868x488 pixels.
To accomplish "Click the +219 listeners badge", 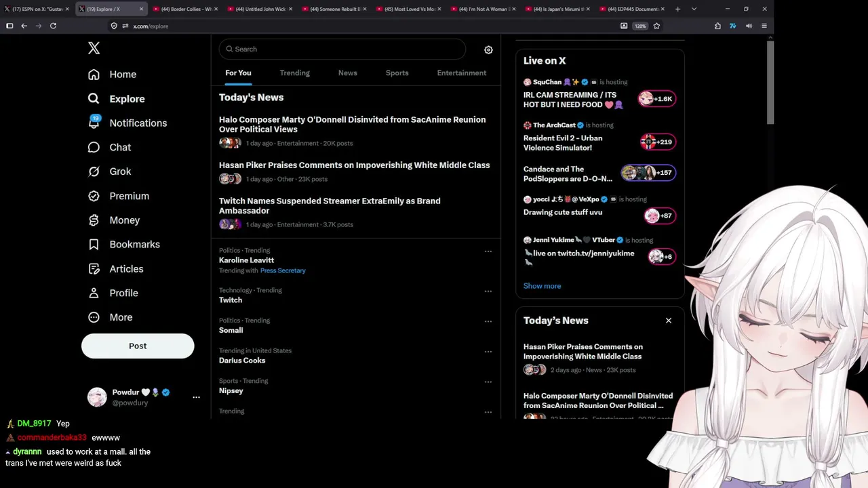I will 657,142.
